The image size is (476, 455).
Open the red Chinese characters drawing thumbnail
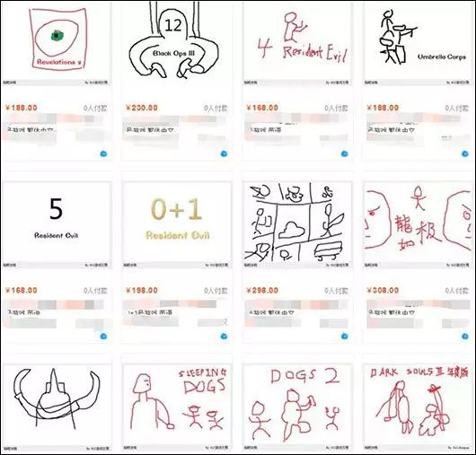[418, 224]
